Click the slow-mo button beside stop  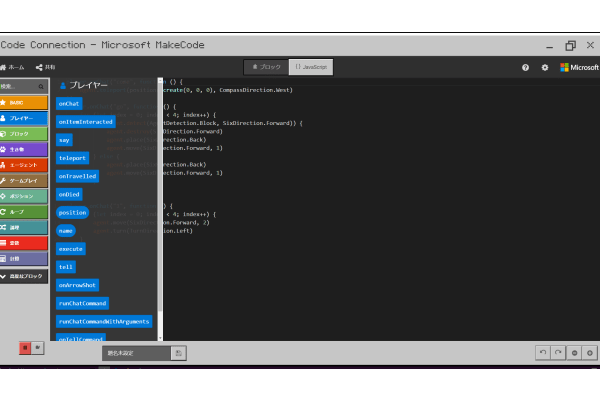pos(38,348)
